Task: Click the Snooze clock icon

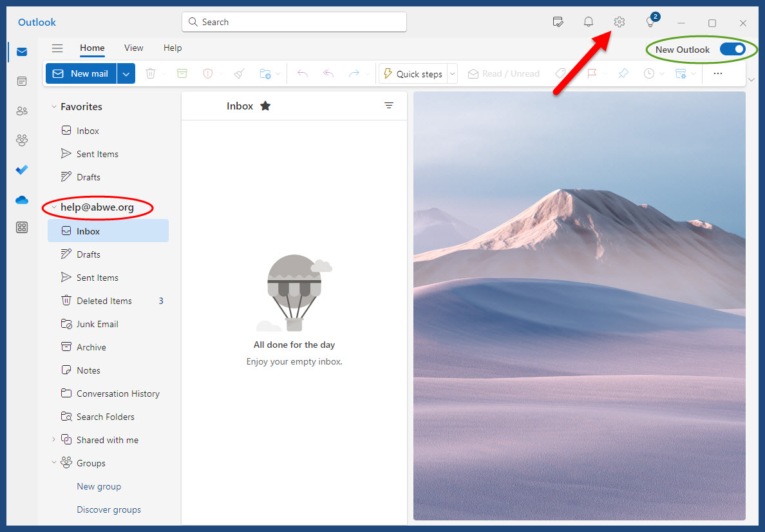Action: [649, 73]
